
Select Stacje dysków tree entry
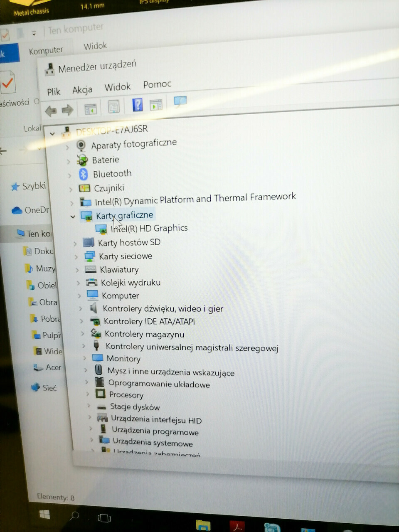click(x=135, y=406)
